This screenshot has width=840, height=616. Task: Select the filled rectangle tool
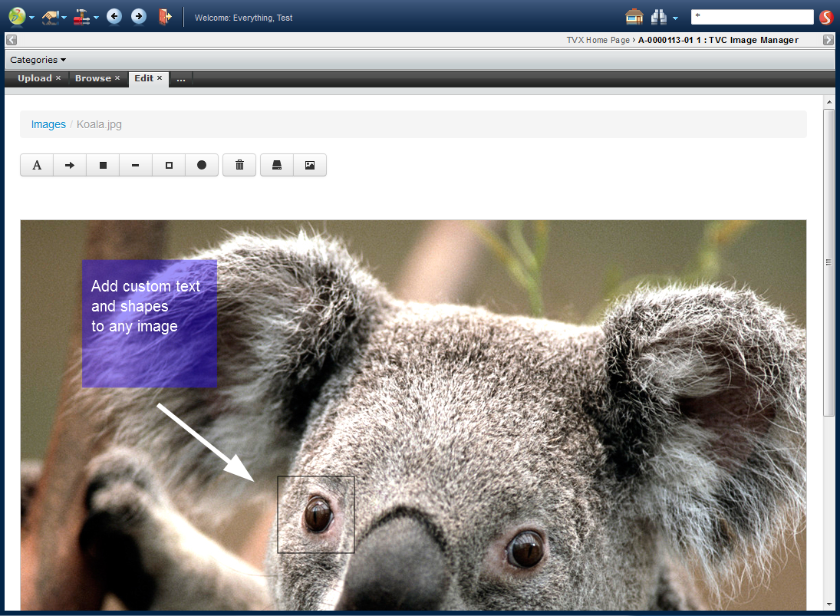103,165
